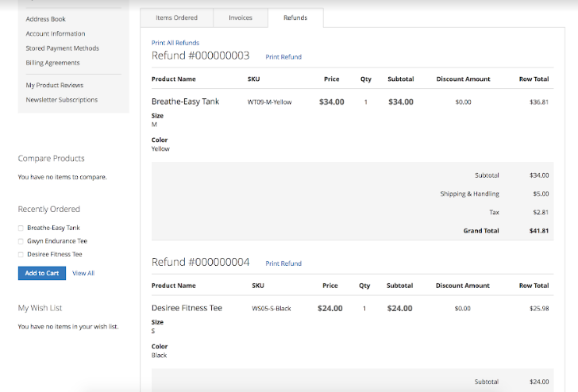
Task: Open Billing Agreements page
Action: point(52,63)
